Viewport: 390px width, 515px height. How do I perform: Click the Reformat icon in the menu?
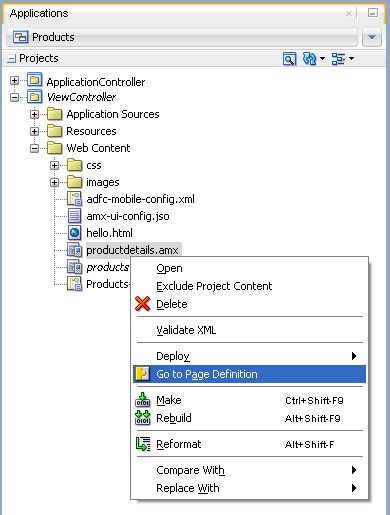143,444
